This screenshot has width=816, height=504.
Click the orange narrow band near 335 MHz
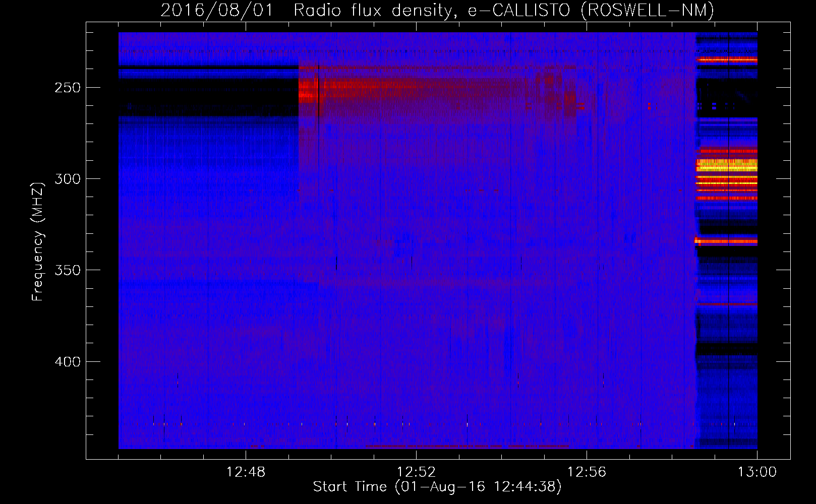coord(726,241)
